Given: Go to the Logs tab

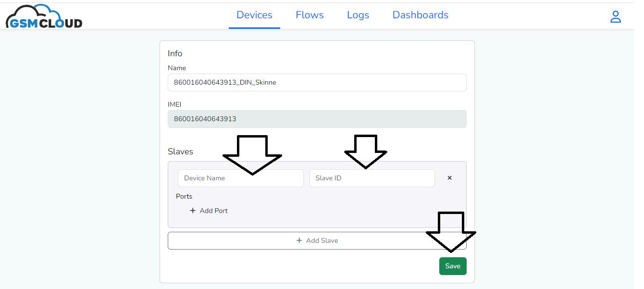Looking at the screenshot, I should pyautogui.click(x=358, y=15).
